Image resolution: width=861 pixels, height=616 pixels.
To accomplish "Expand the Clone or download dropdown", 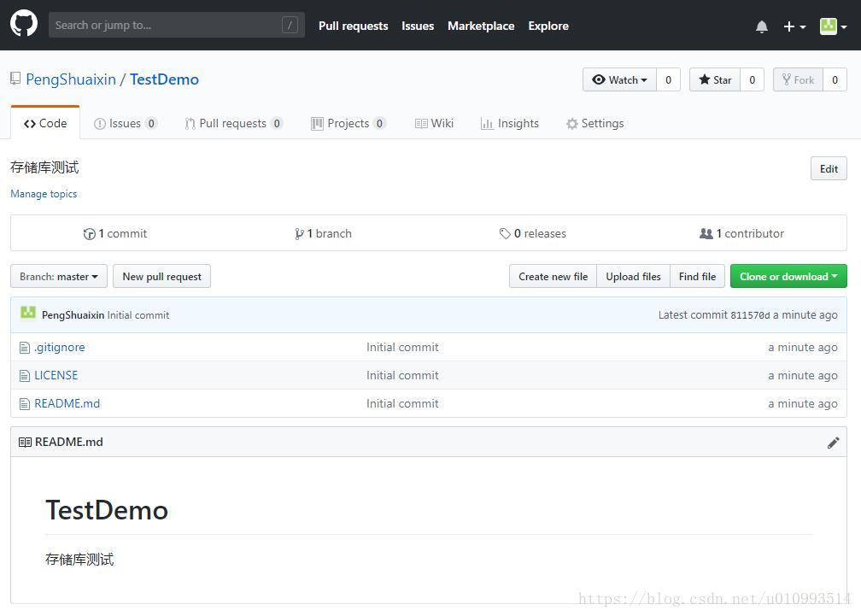I will click(x=788, y=276).
